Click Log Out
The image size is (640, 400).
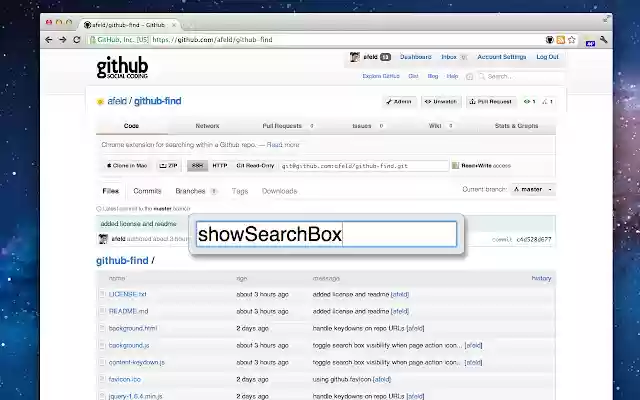pyautogui.click(x=547, y=57)
